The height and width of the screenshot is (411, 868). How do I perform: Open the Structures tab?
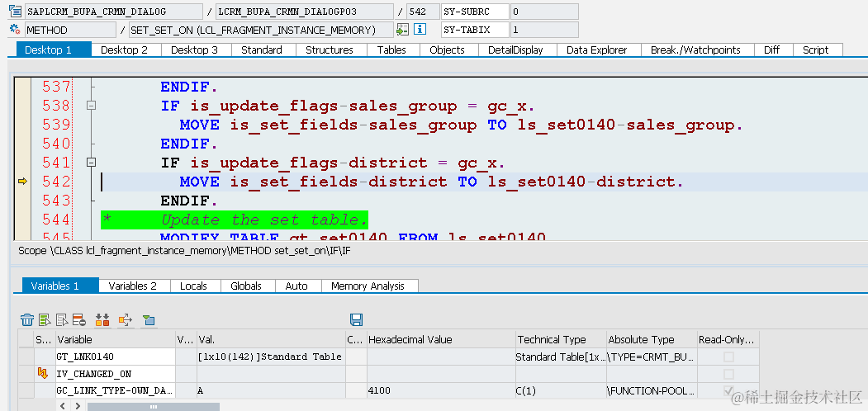tap(331, 50)
